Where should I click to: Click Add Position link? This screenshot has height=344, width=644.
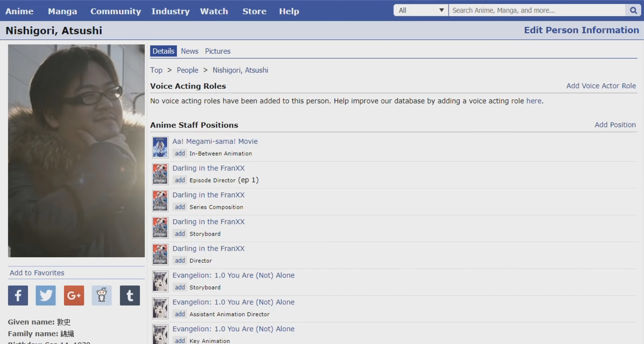pyautogui.click(x=615, y=125)
